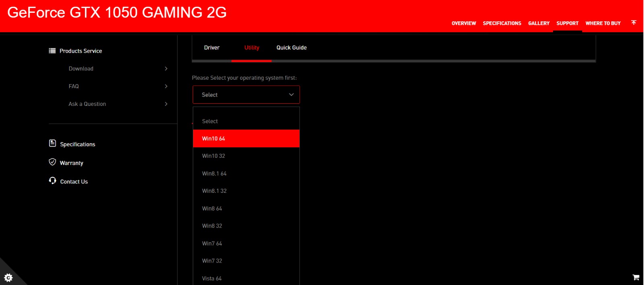Pick Win8.1 64 operating system
The height and width of the screenshot is (285, 644).
246,173
